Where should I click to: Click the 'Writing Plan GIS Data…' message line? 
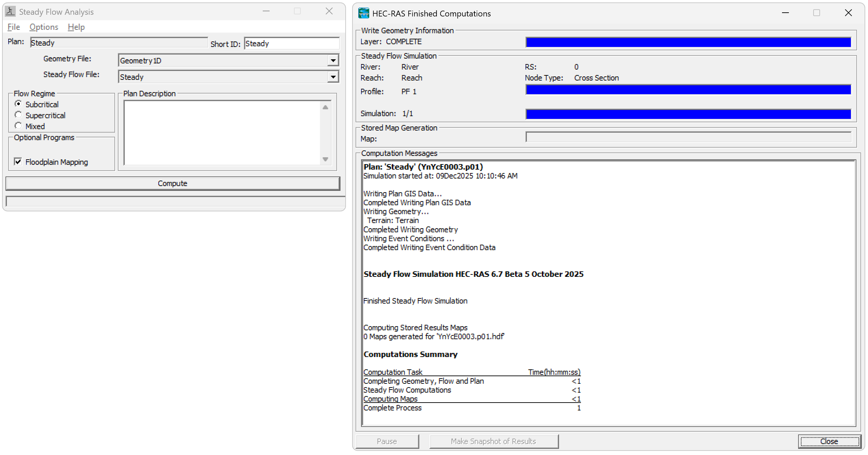pyautogui.click(x=402, y=194)
